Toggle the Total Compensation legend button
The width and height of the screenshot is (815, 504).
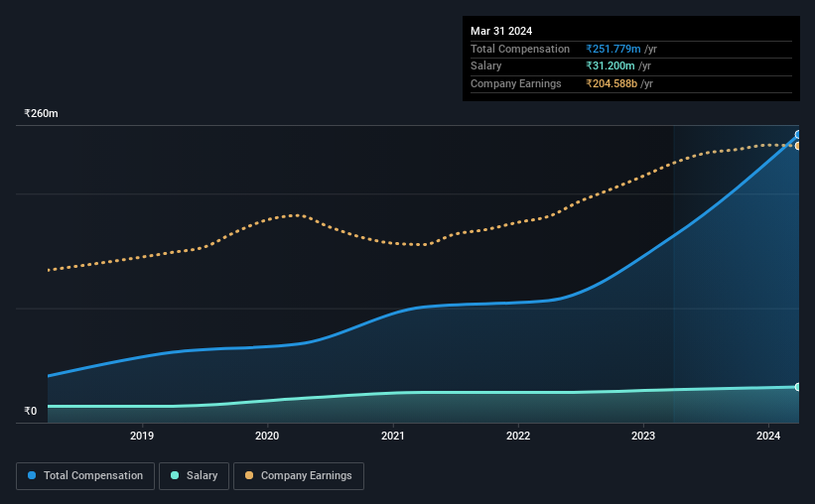click(85, 476)
